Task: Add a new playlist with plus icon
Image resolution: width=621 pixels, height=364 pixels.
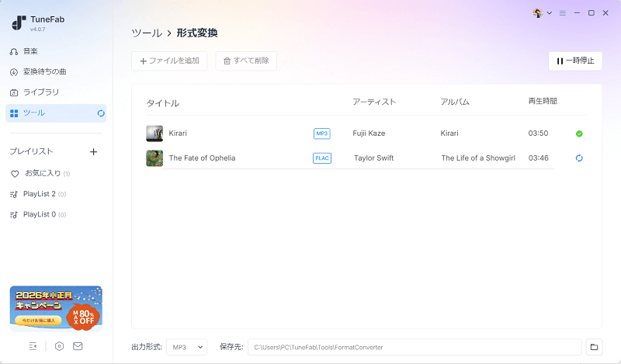Action: click(93, 151)
